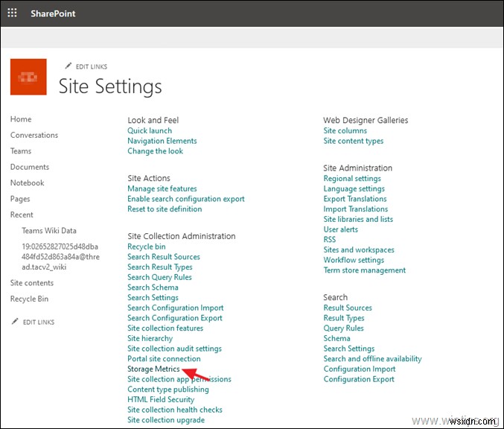Screen dimensions: 504x429
Task: Open Import Translations link
Action: (x=356, y=209)
